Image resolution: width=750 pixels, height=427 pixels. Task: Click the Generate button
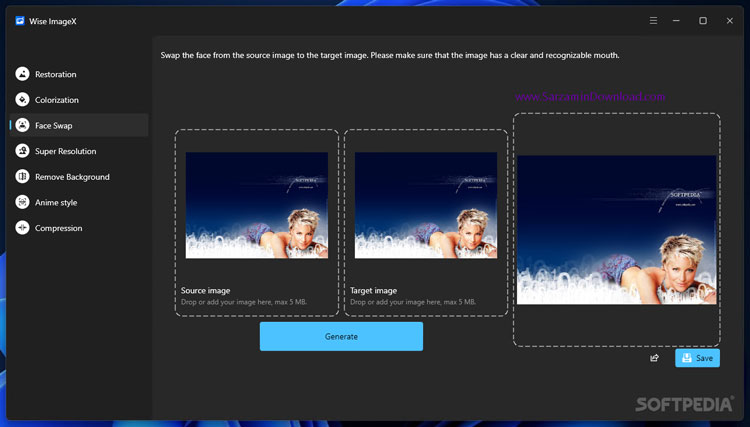point(341,336)
